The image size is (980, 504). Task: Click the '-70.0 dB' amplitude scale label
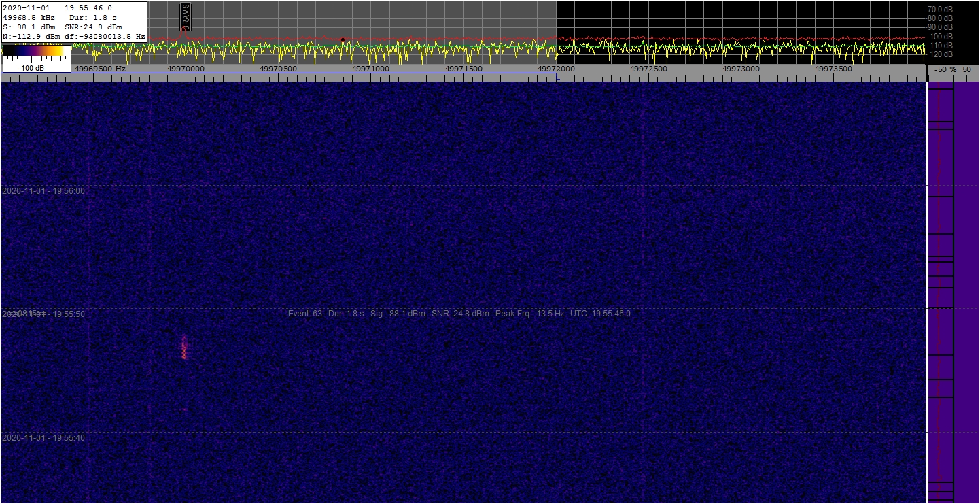pos(940,9)
